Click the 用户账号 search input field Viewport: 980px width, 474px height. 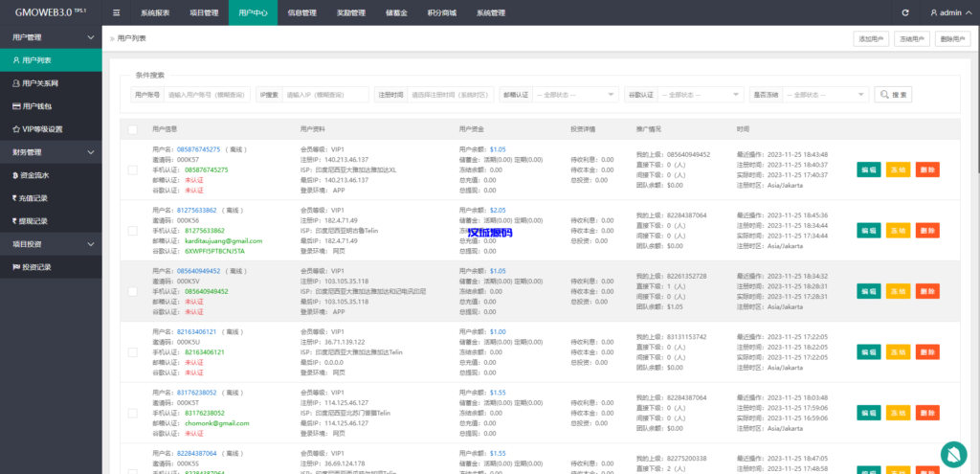[208, 95]
